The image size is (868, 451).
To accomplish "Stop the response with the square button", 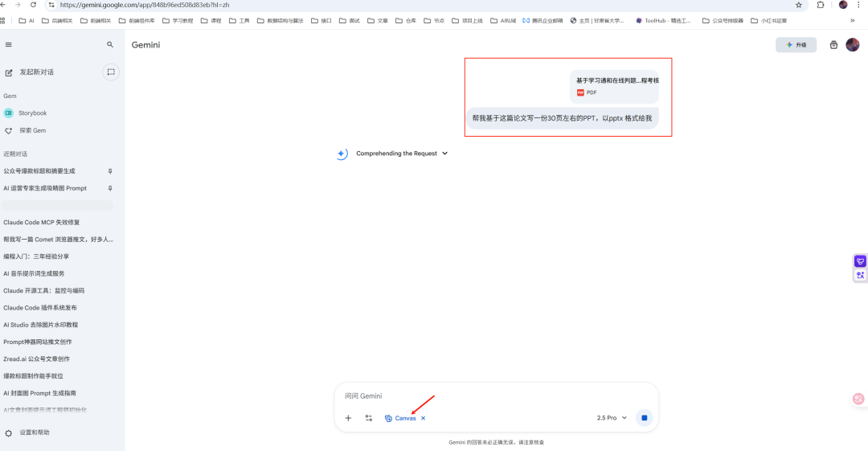I will click(x=645, y=418).
